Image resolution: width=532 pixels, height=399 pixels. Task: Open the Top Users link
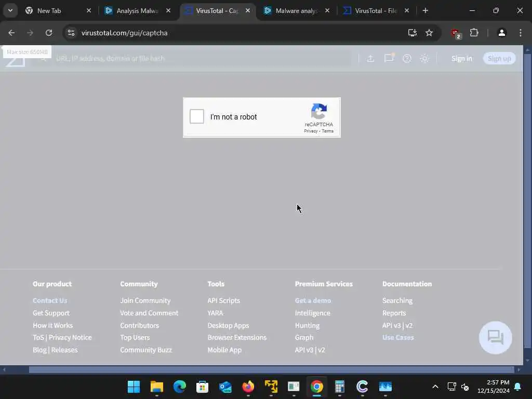(x=135, y=337)
